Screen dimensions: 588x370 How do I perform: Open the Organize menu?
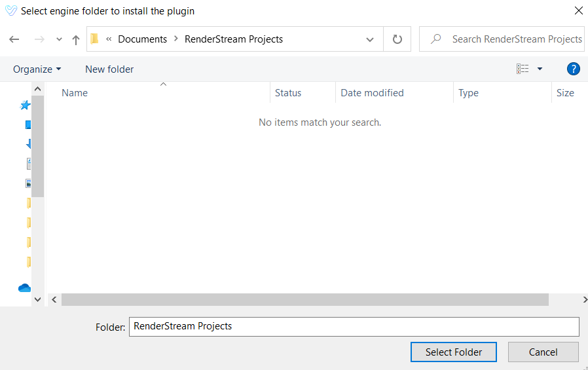click(x=37, y=69)
